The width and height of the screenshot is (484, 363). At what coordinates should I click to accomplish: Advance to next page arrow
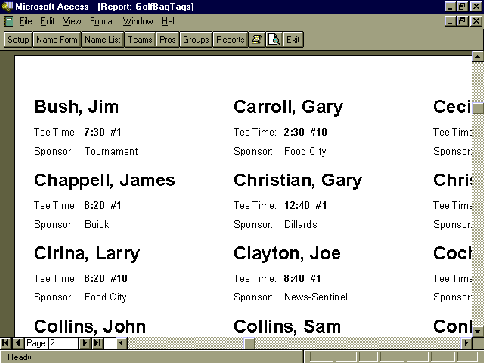point(85,343)
